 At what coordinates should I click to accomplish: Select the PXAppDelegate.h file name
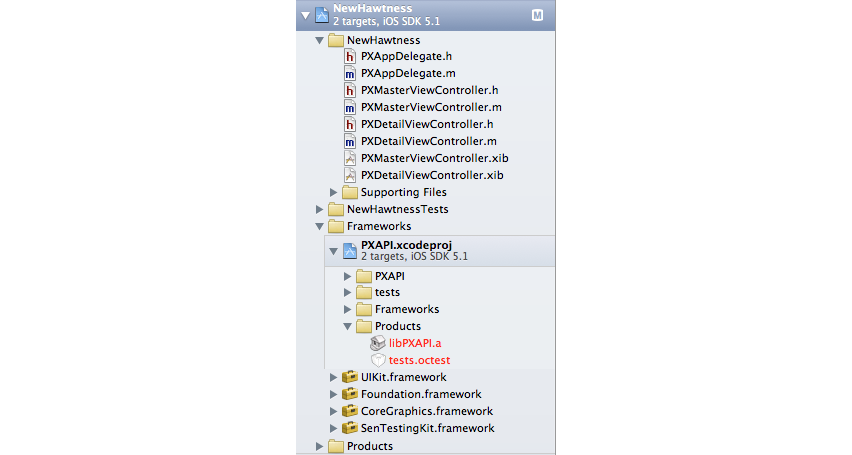(406, 57)
